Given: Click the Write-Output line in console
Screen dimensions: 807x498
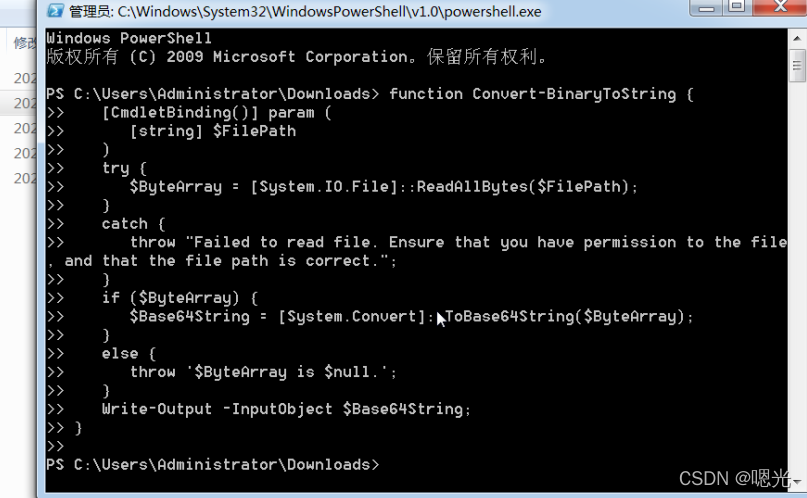Looking at the screenshot, I should click(285, 409).
